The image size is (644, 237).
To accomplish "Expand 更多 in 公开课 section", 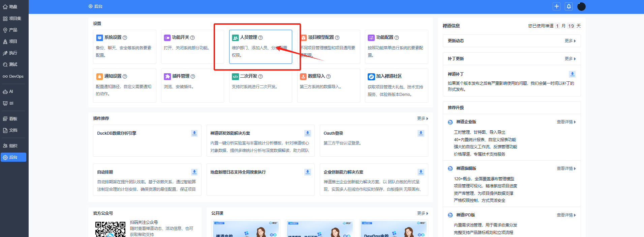I will click(x=423, y=213).
